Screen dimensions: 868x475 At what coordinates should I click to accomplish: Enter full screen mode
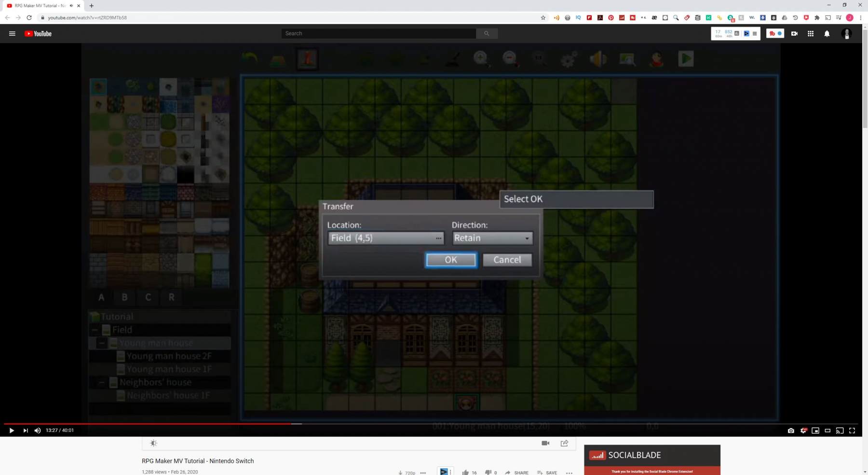pos(852,431)
